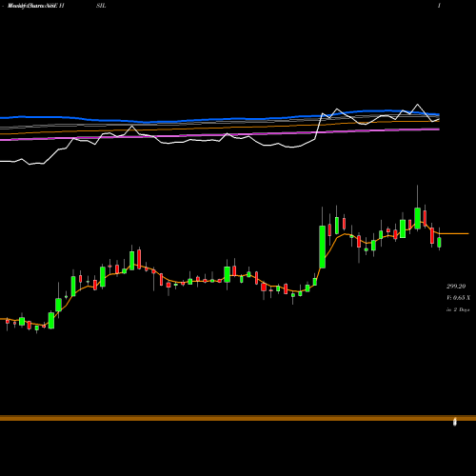This screenshot has height=476, width=476.
Task: Click the chart title text at top-left
Action: coord(36,6)
